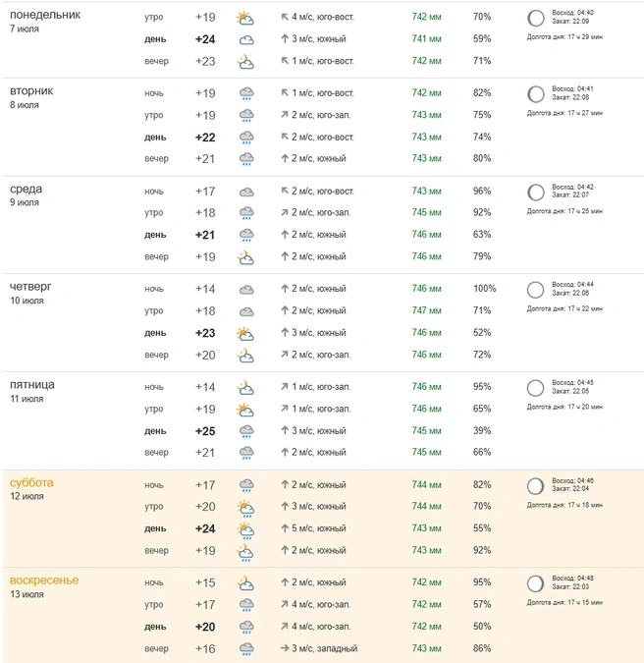Click the moon phase icon for Friday, 11 July
Screen dimensions: 644x663
pyautogui.click(x=535, y=388)
